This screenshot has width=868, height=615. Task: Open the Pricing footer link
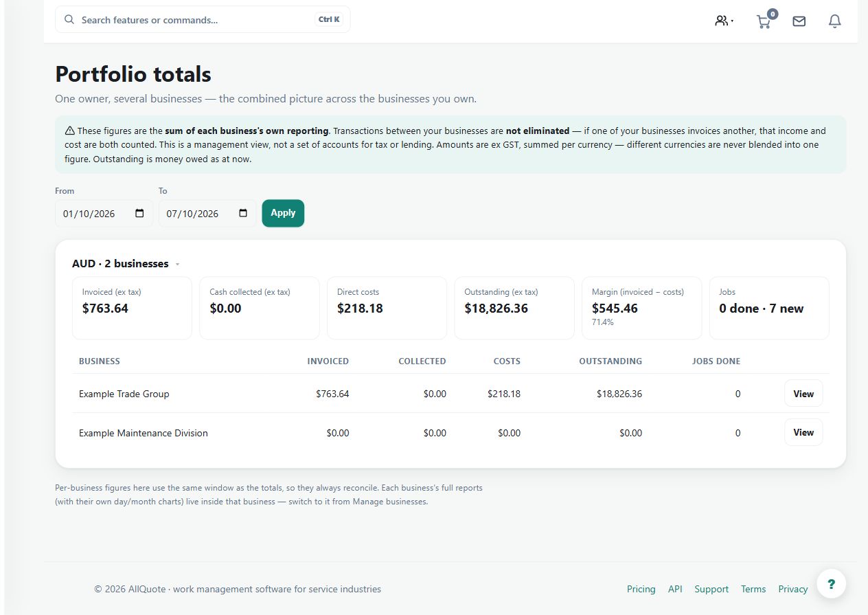[x=641, y=589]
